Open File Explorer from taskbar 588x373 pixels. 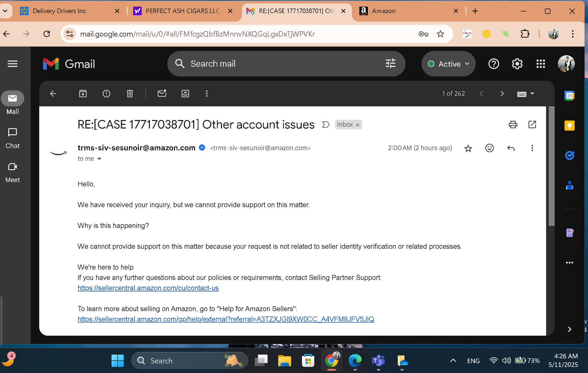pyautogui.click(x=285, y=360)
